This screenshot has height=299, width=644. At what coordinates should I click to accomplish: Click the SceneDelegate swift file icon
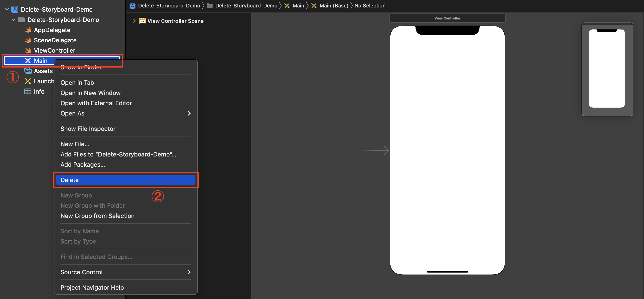(x=28, y=40)
